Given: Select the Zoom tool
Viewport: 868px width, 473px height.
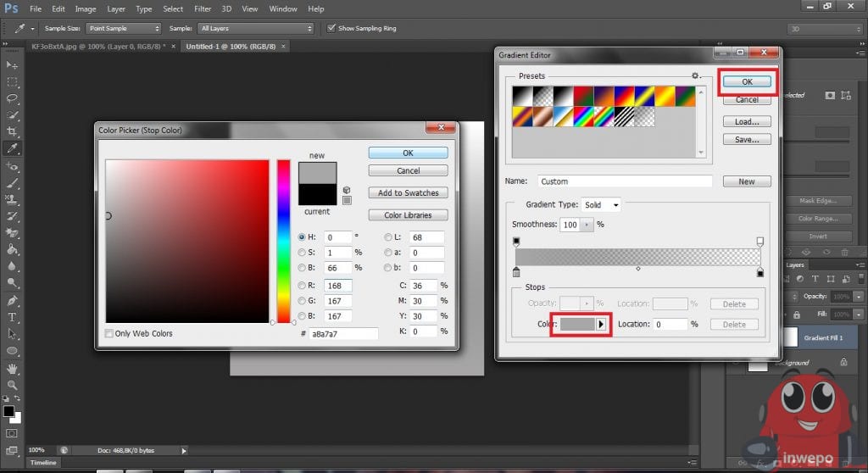Looking at the screenshot, I should point(12,385).
